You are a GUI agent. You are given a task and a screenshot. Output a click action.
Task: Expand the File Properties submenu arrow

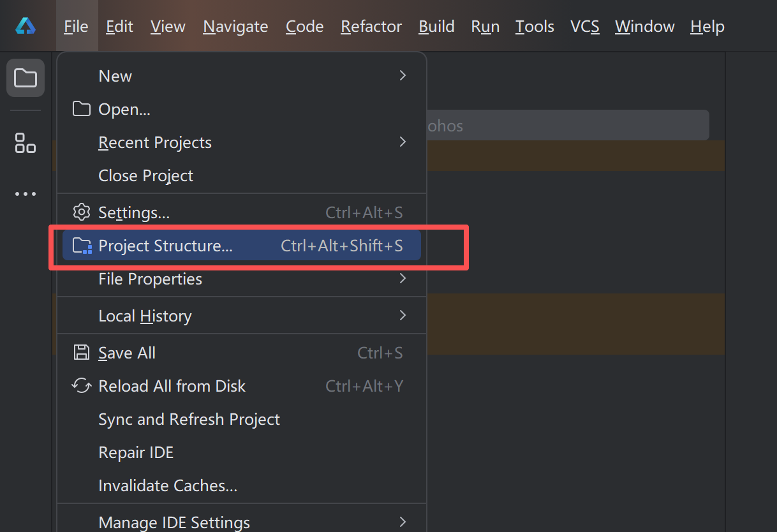[403, 278]
